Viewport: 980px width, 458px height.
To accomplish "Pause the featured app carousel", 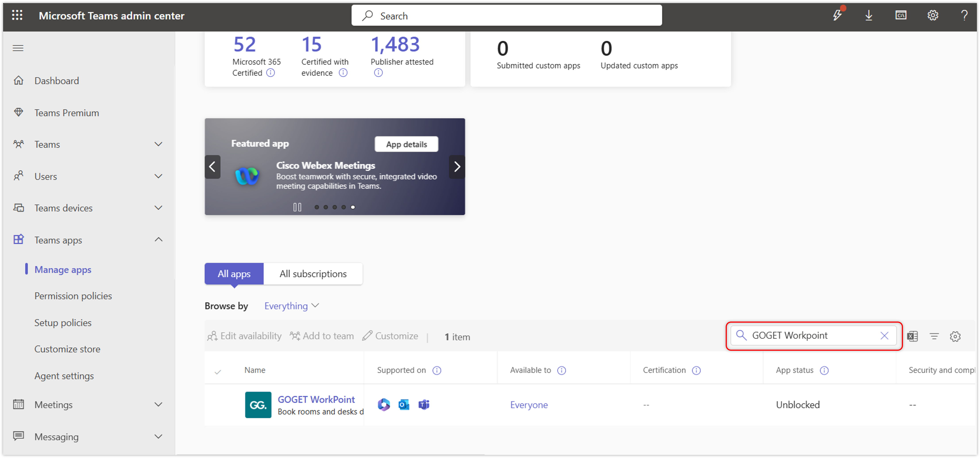I will pos(297,207).
